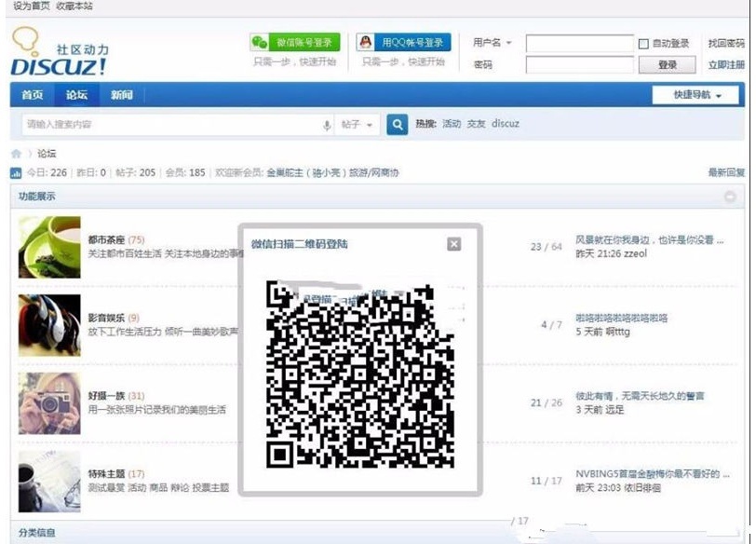Screen dimensions: 756x544
Task: Click the home icon in the breadcrumb
Action: (15, 152)
